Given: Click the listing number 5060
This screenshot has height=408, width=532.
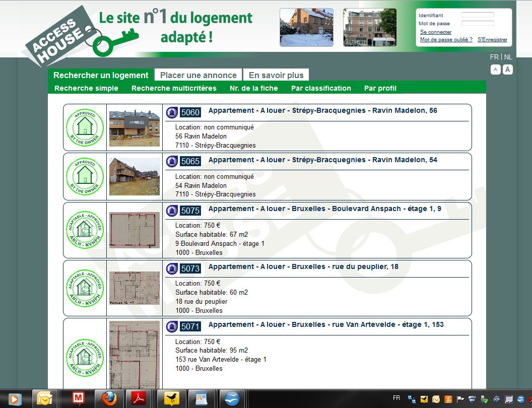Looking at the screenshot, I should coord(190,112).
